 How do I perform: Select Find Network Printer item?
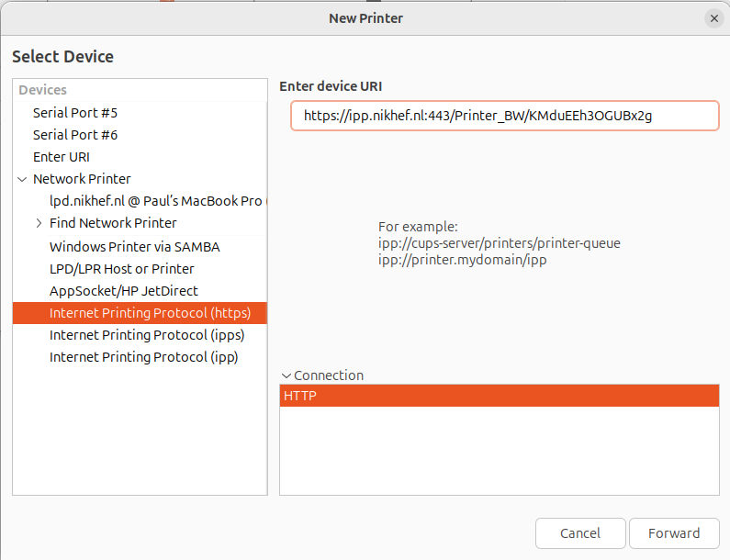pyautogui.click(x=113, y=223)
